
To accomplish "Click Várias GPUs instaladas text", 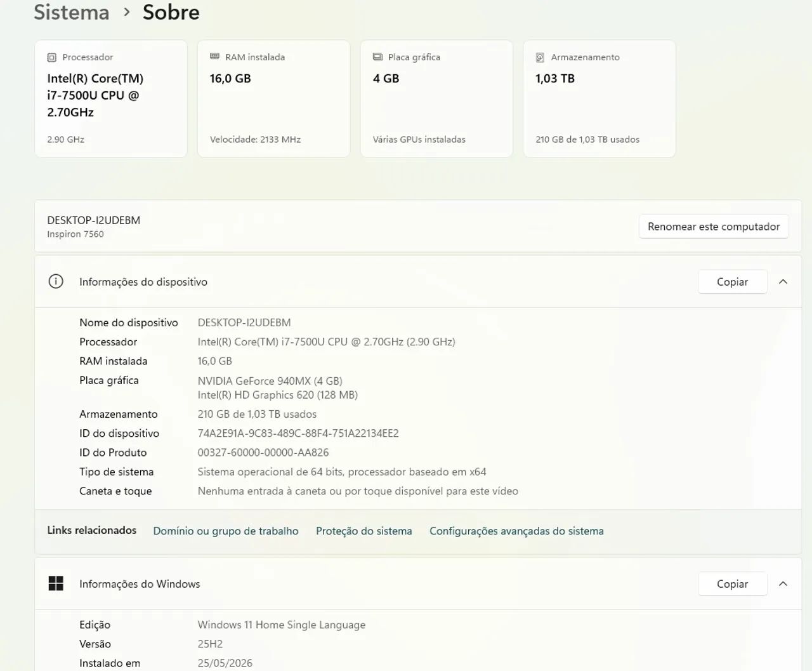I will (419, 140).
